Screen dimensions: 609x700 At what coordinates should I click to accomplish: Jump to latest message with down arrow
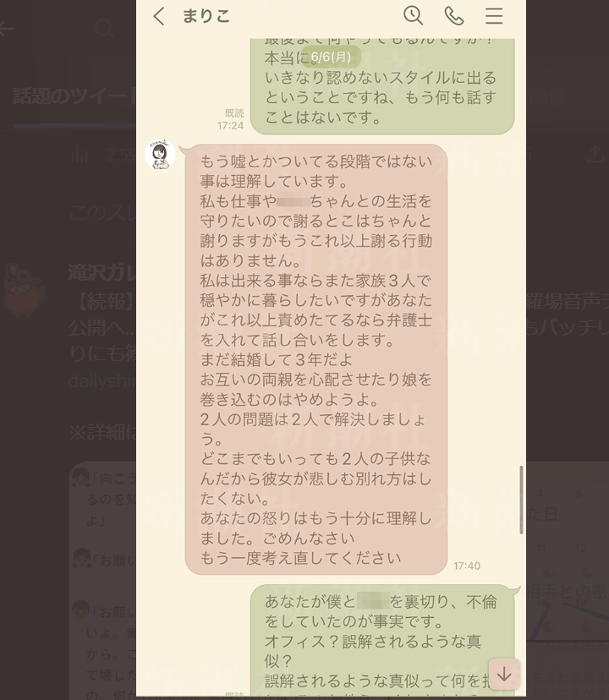(x=504, y=674)
